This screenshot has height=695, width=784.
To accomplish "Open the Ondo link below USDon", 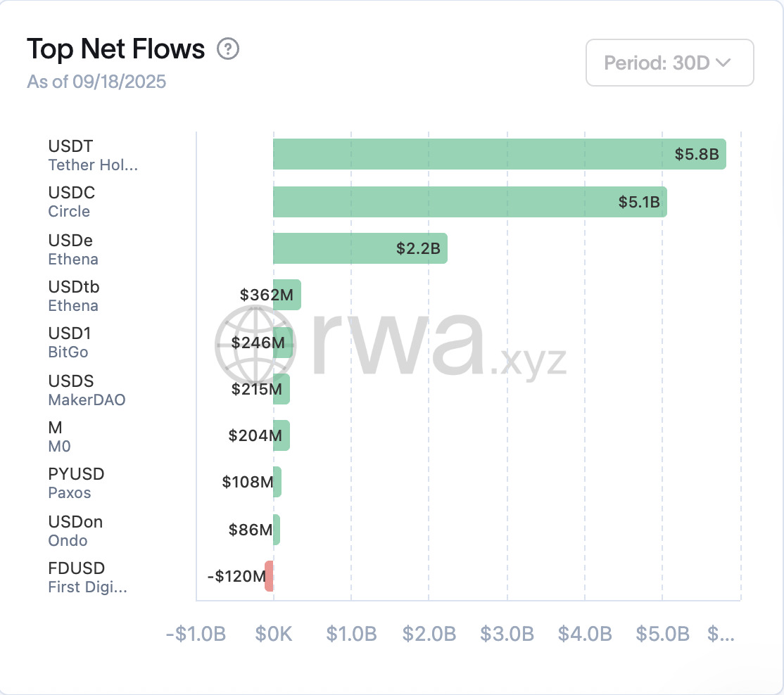I will (x=68, y=540).
